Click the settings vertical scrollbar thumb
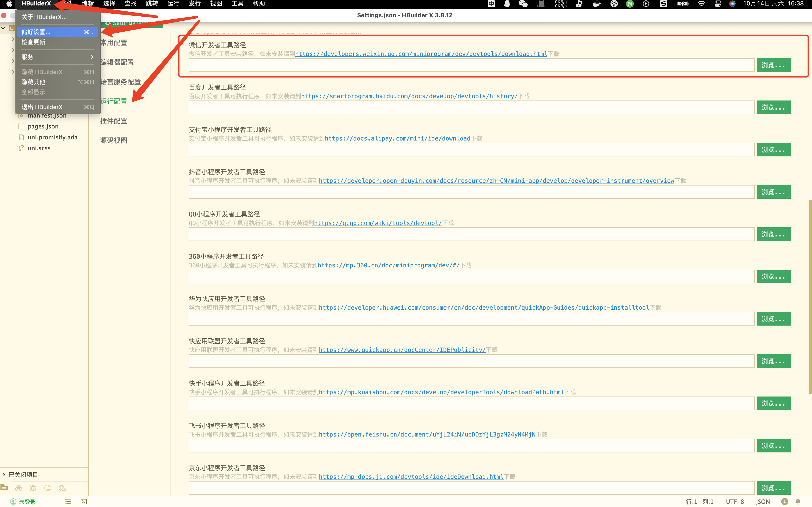This screenshot has height=507, width=812. pyautogui.click(x=810, y=297)
